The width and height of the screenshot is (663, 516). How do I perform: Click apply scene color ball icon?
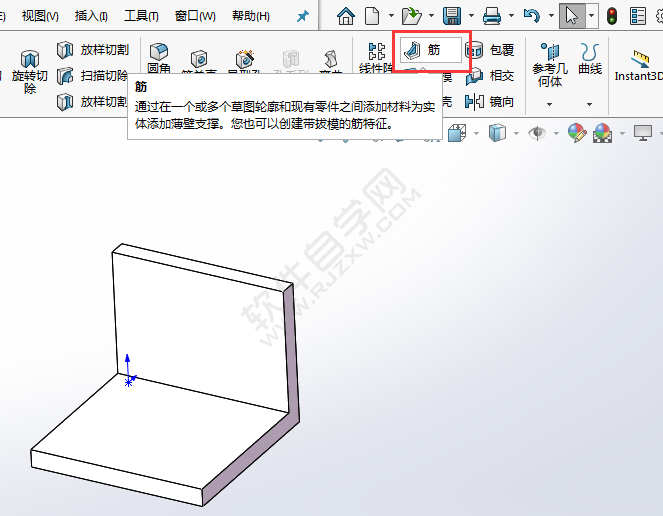pyautogui.click(x=603, y=133)
